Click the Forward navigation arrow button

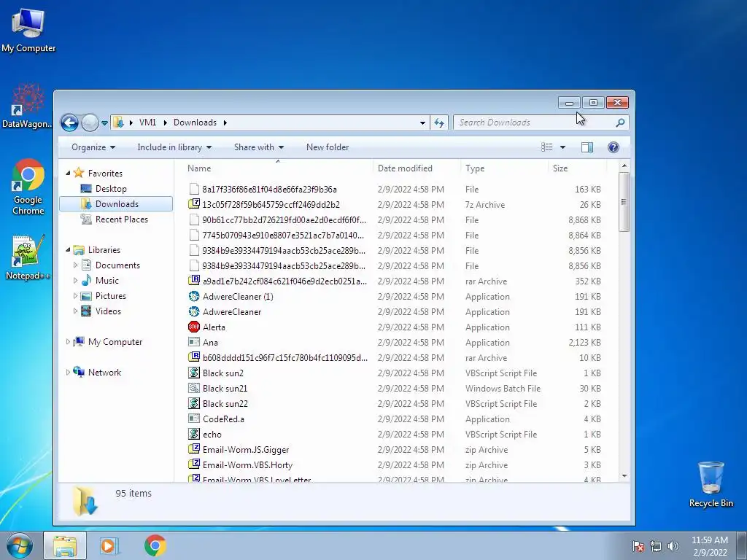[x=90, y=122]
